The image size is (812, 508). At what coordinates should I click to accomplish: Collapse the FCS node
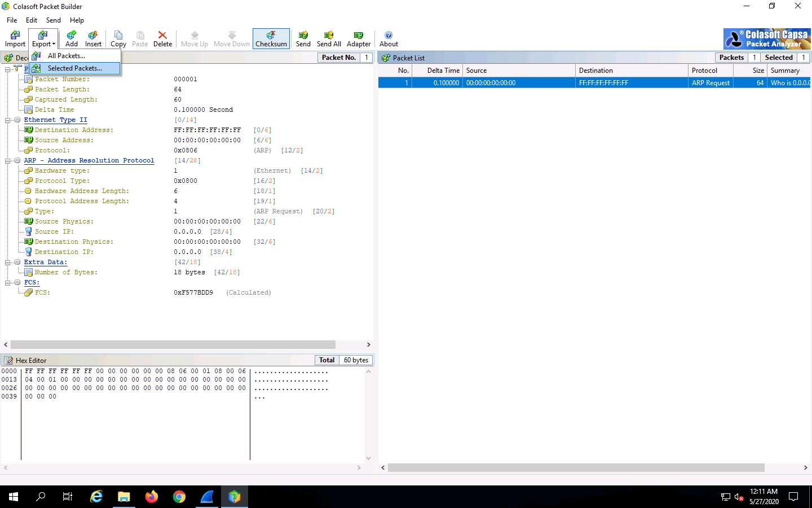click(x=8, y=283)
